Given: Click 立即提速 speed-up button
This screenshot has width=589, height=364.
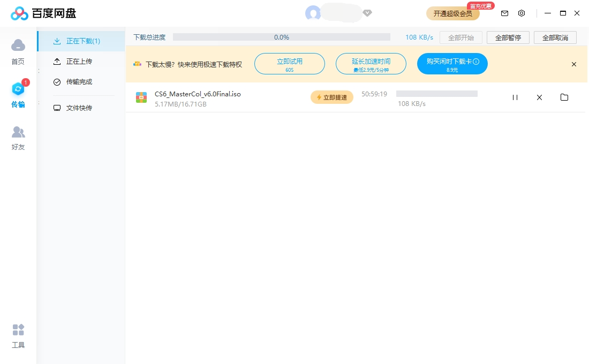Looking at the screenshot, I should tap(331, 97).
